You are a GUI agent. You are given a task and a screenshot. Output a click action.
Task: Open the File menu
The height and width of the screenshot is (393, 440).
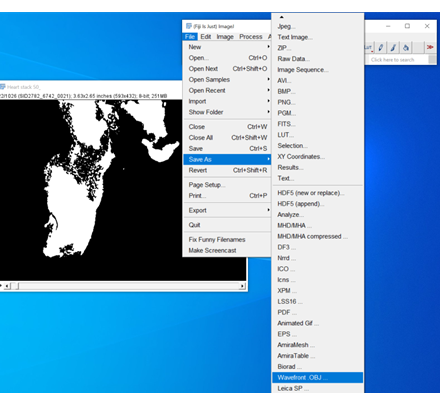pos(190,37)
